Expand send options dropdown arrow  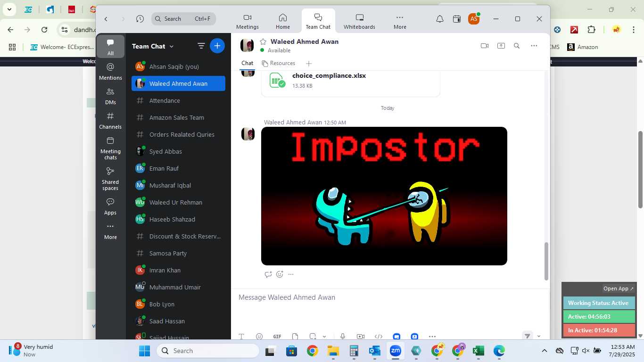click(x=539, y=337)
